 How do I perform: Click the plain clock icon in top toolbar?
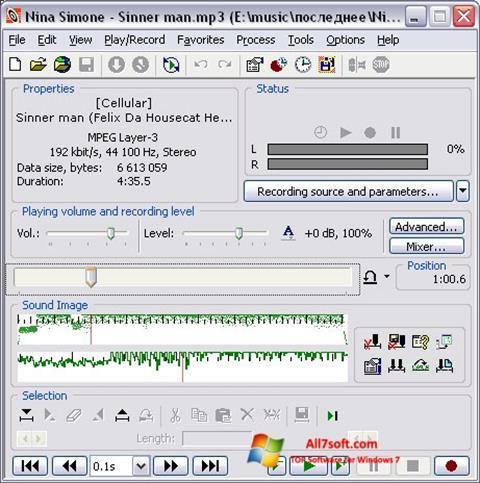click(303, 65)
